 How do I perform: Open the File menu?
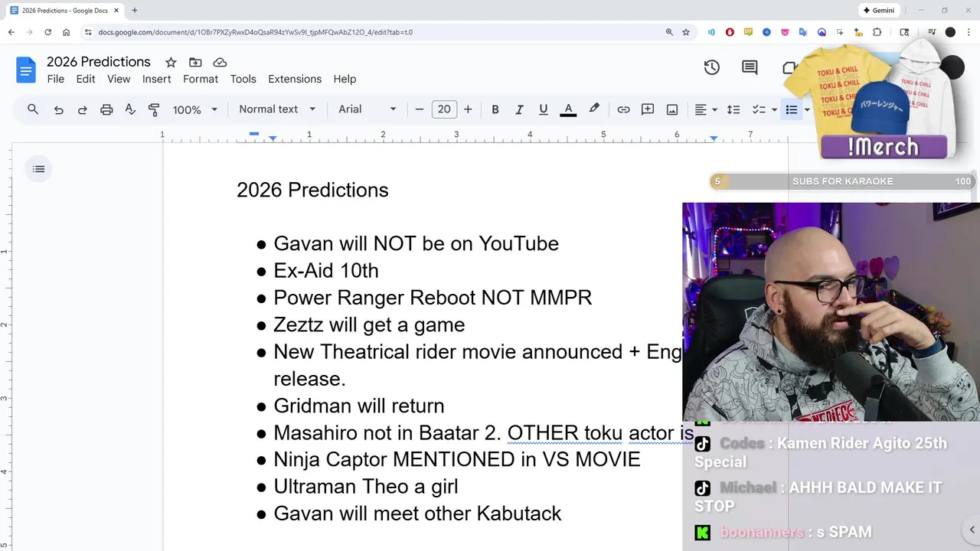(x=55, y=79)
